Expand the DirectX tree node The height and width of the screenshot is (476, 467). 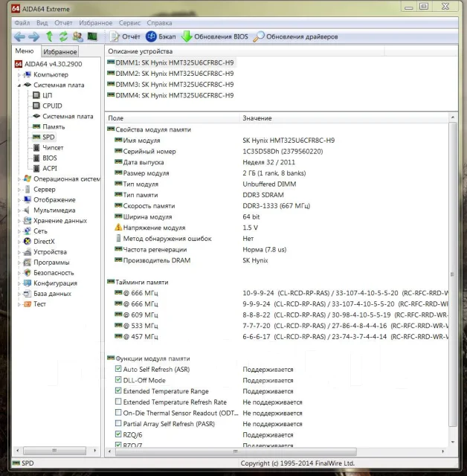click(x=19, y=242)
